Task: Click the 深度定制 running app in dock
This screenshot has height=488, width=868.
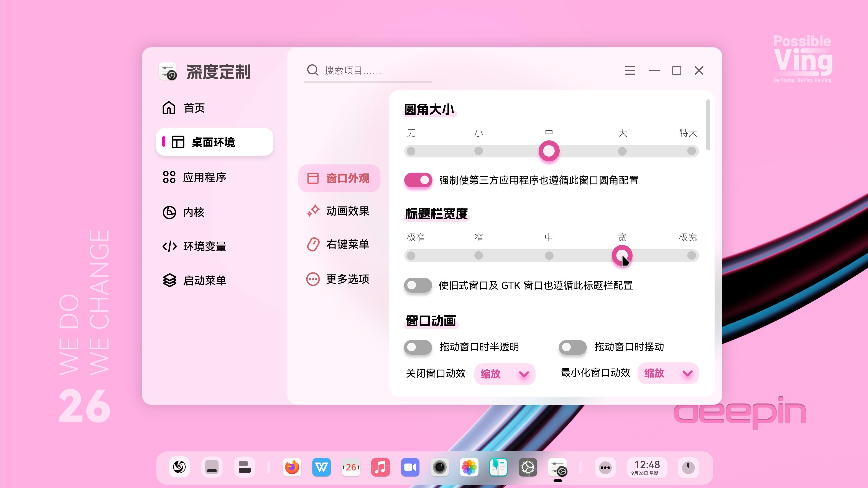Action: (x=558, y=467)
